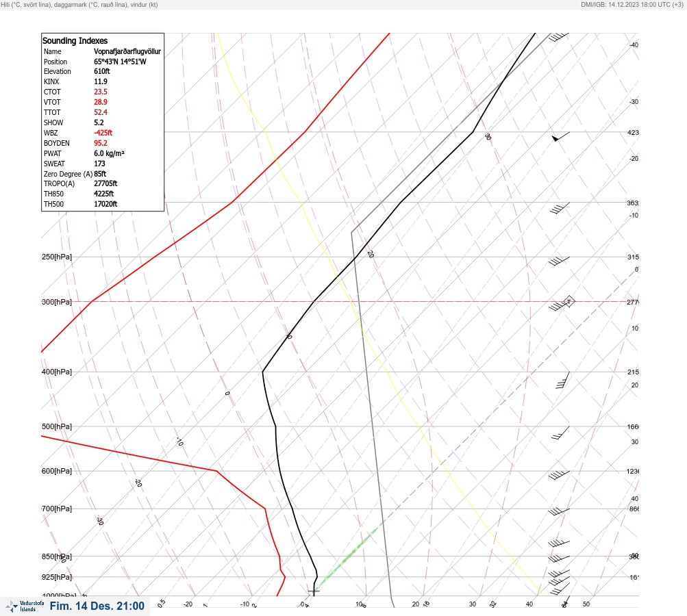Click the VTOT value 28.9

click(x=101, y=102)
